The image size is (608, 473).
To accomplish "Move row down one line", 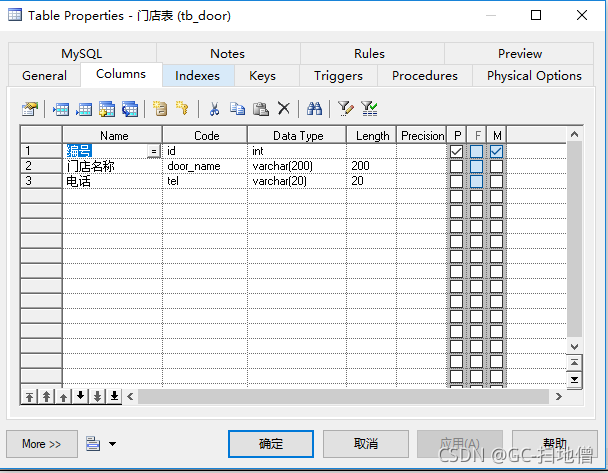I will pyautogui.click(x=80, y=396).
